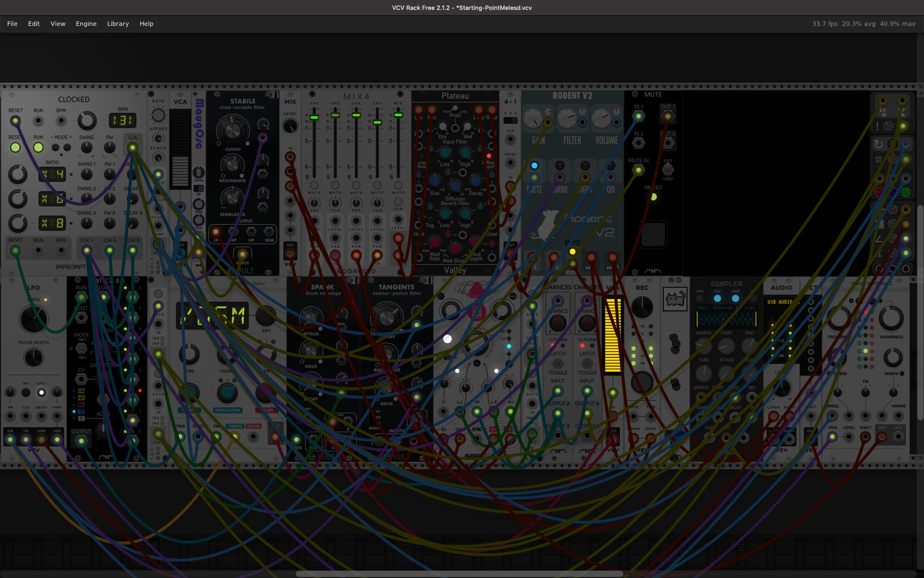Click the Clocked MODE minus button
Image resolution: width=924 pixels, height=578 pixels.
(56, 148)
